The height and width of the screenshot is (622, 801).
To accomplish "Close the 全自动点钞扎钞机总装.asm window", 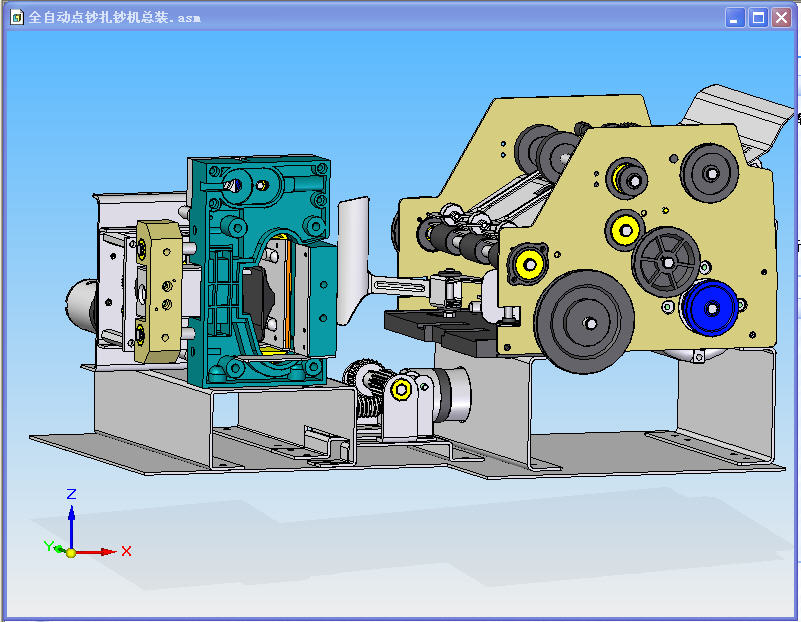I will pos(782,18).
